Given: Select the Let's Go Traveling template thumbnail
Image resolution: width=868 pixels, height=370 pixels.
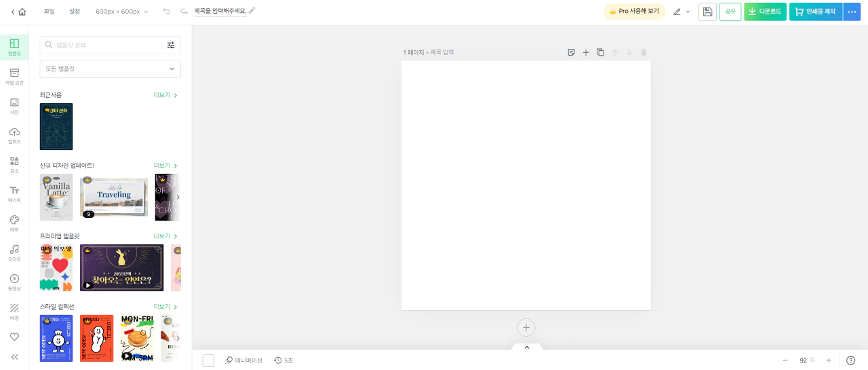Looking at the screenshot, I should (x=114, y=197).
